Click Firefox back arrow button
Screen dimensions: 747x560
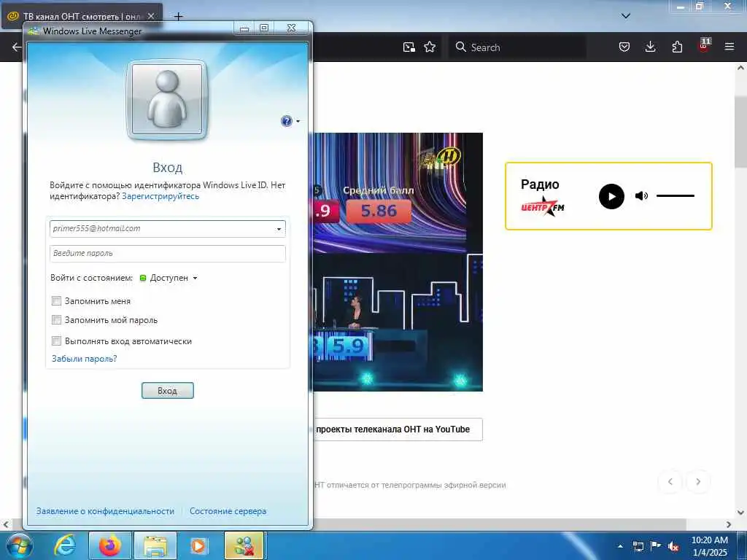(x=17, y=47)
